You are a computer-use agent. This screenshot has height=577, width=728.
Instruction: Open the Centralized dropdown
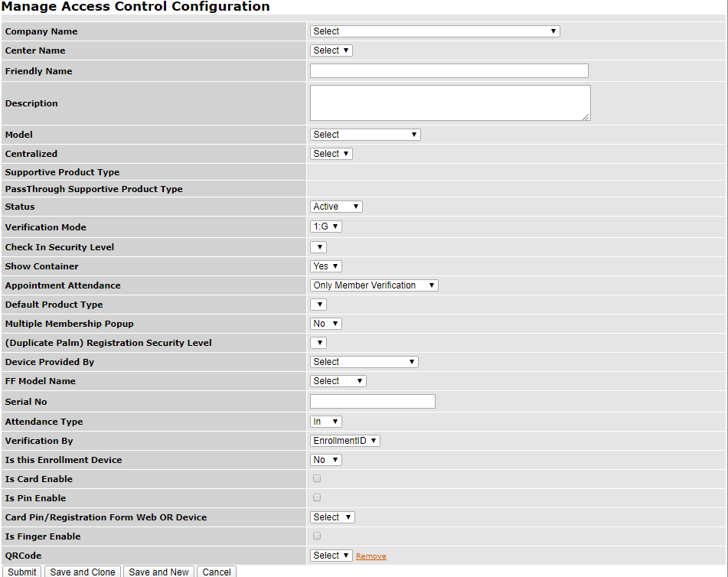(x=331, y=154)
